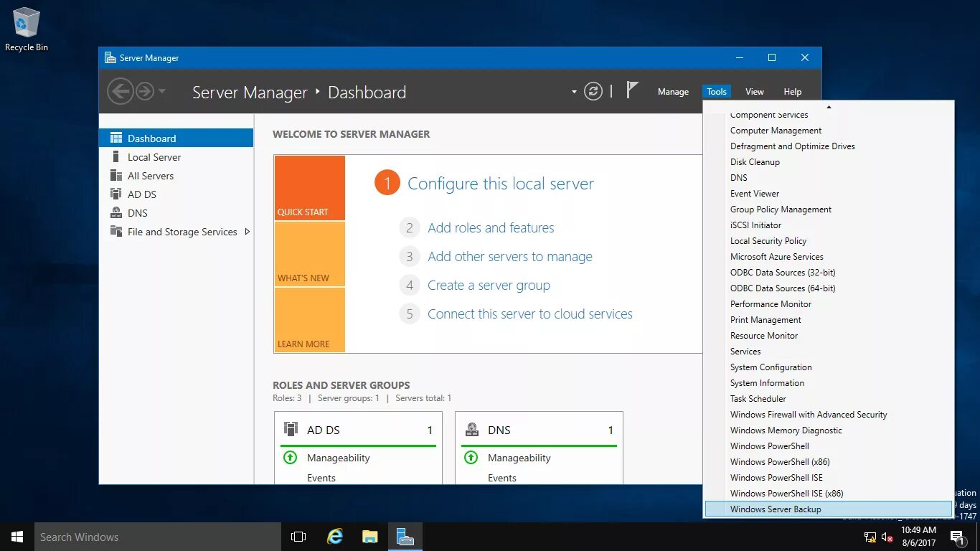Open the breadcrumb dropdown arrow before Refresh
980x551 pixels.
click(x=574, y=92)
